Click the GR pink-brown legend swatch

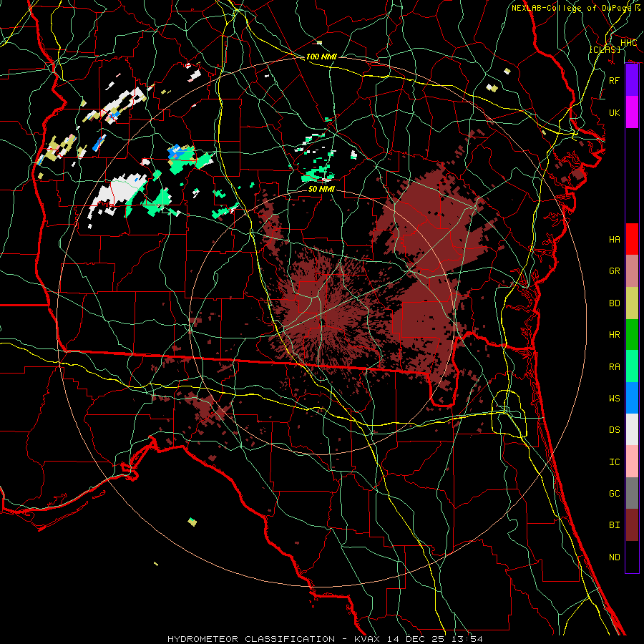tap(632, 270)
